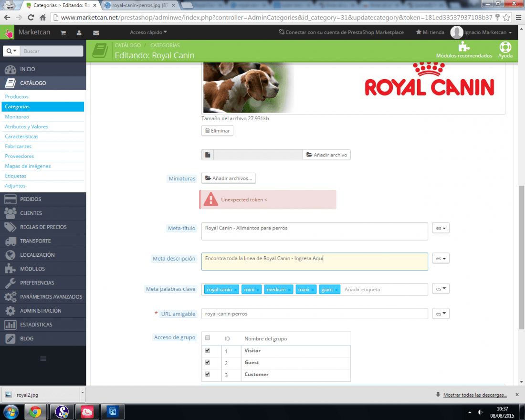Remove the 'mini' keyword tag
This screenshot has width=525, height=420.
pos(258,290)
